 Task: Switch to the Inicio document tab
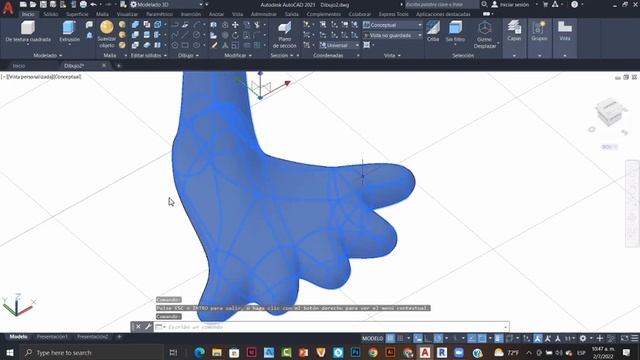click(x=19, y=65)
